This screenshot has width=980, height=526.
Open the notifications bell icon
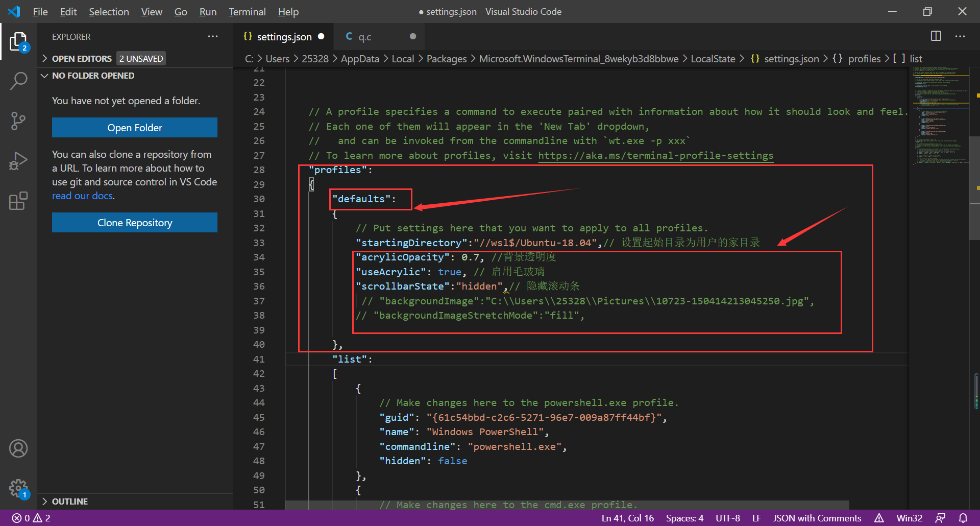(963, 518)
